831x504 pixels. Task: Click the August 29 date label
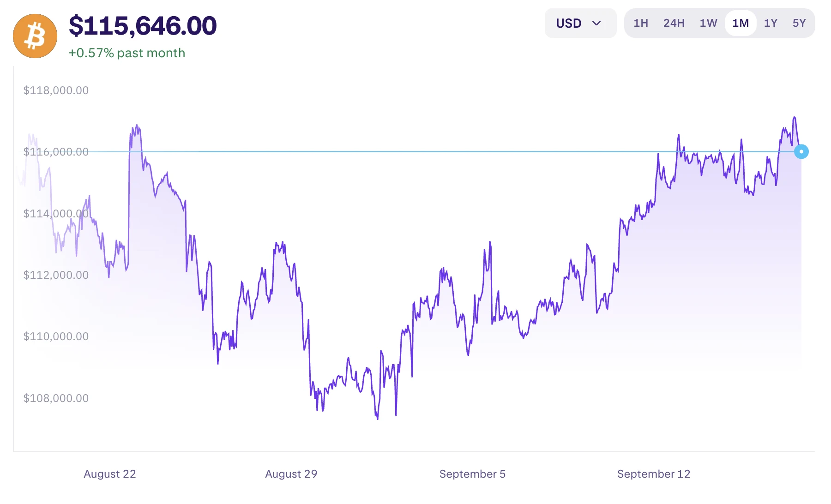point(291,474)
